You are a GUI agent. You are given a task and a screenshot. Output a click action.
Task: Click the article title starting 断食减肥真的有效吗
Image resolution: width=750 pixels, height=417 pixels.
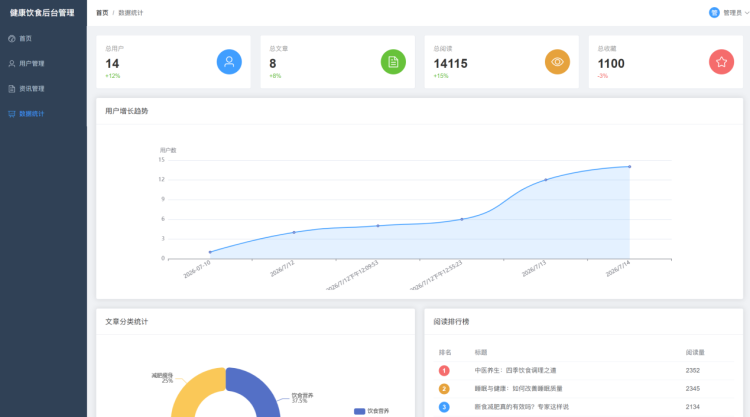(x=521, y=407)
